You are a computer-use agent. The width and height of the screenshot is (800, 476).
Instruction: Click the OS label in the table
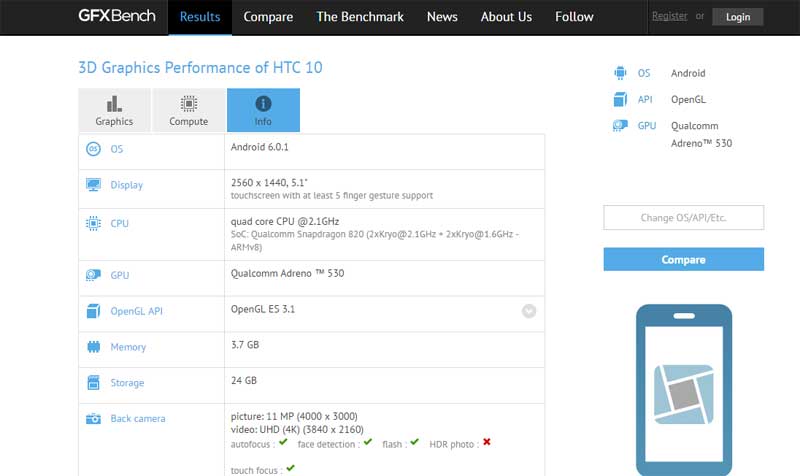click(x=117, y=149)
